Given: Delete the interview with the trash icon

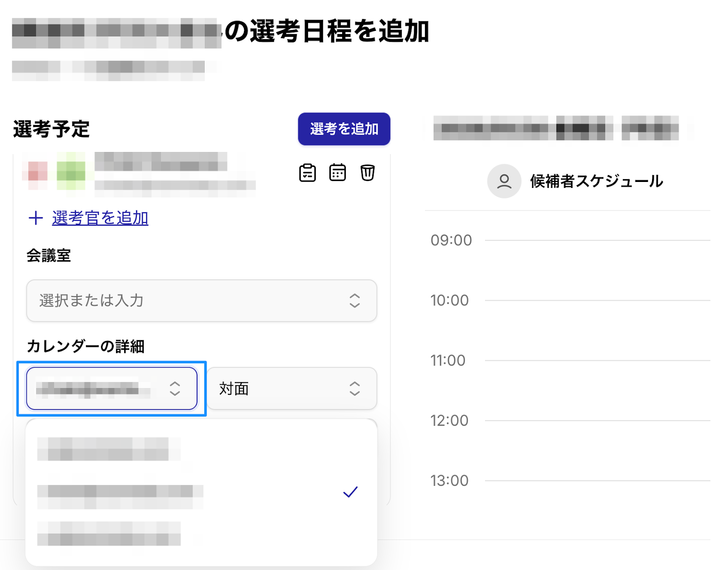Looking at the screenshot, I should 367,173.
